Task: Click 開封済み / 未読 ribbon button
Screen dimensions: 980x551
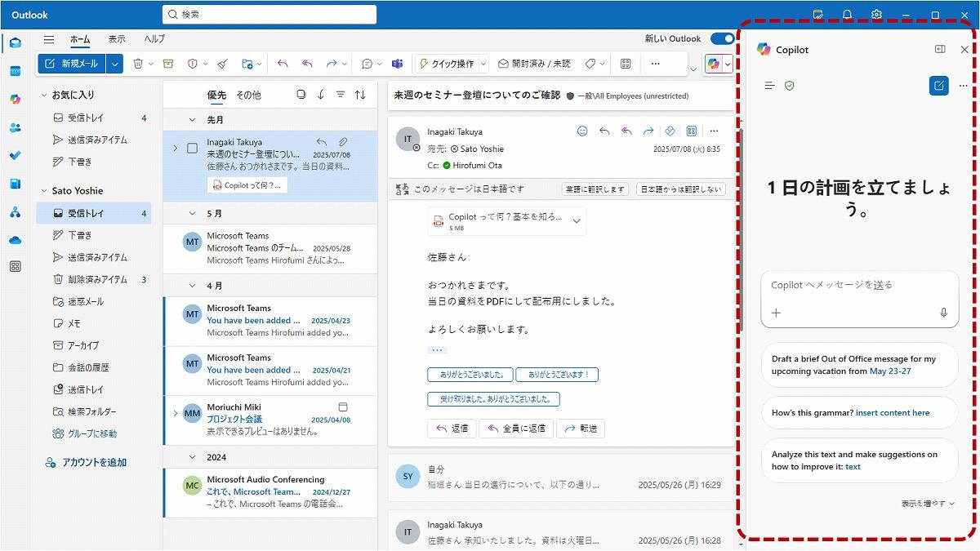Action: [x=535, y=64]
